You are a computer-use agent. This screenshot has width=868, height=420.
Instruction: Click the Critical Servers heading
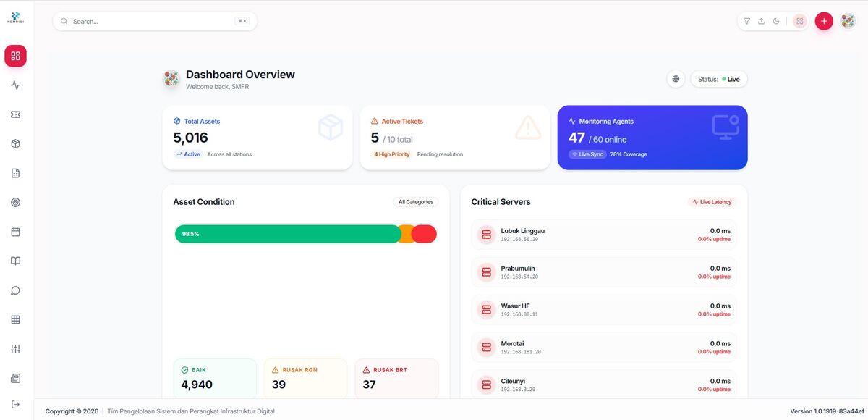pos(501,202)
